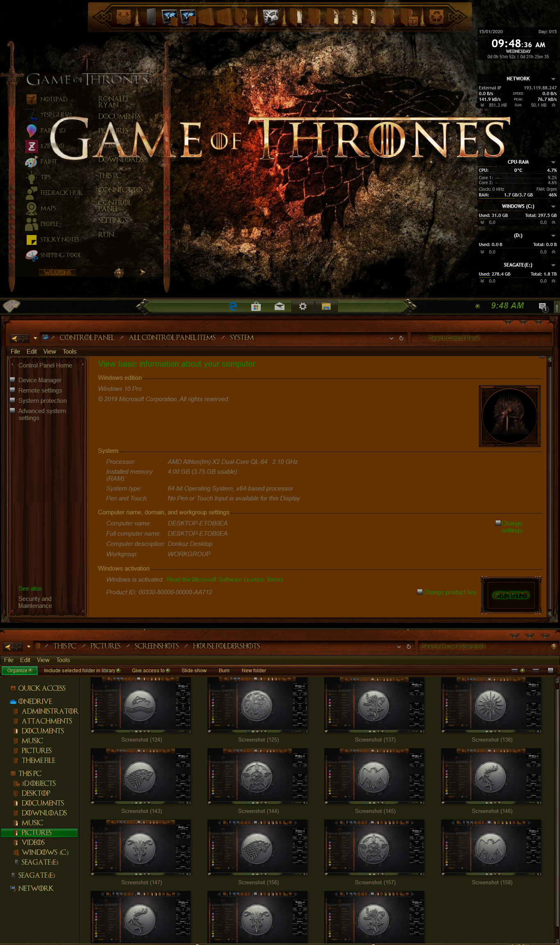Screen dimensions: 560x945
Task: Launch Maps from the start menu
Action: click(41, 208)
